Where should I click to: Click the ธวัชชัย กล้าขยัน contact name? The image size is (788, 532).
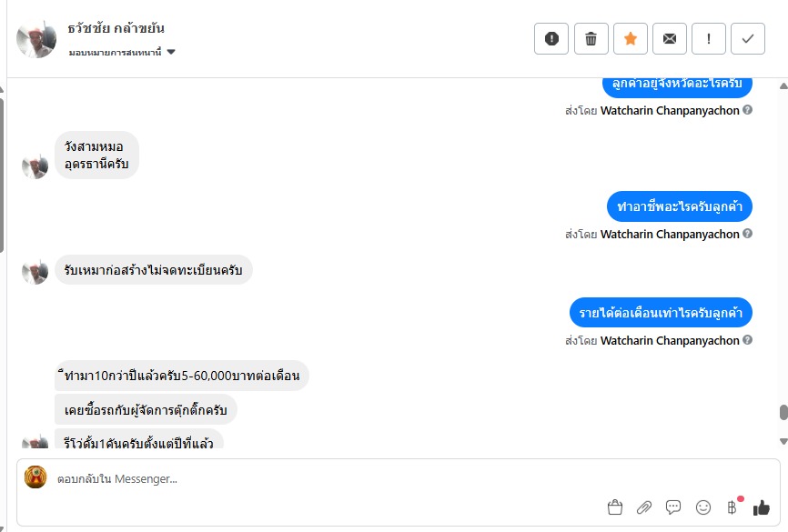[116, 29]
